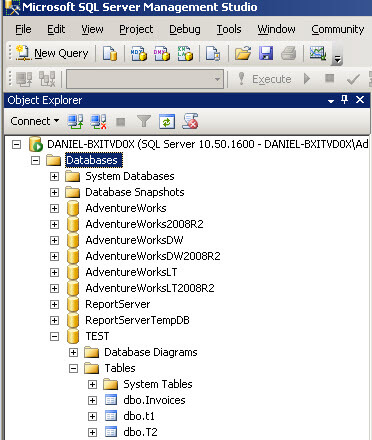Open the Community menu
Image resolution: width=372 pixels, height=440 pixels.
tap(338, 29)
